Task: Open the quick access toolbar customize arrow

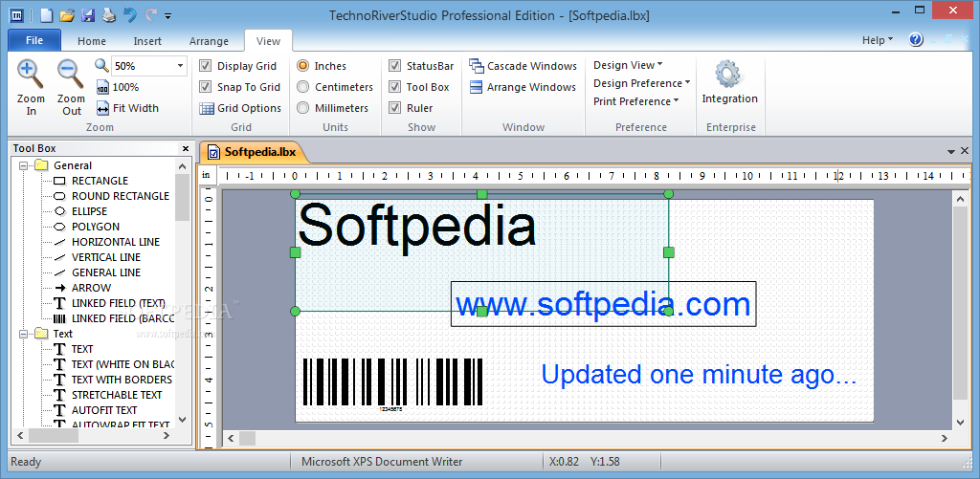Action: pos(168,17)
